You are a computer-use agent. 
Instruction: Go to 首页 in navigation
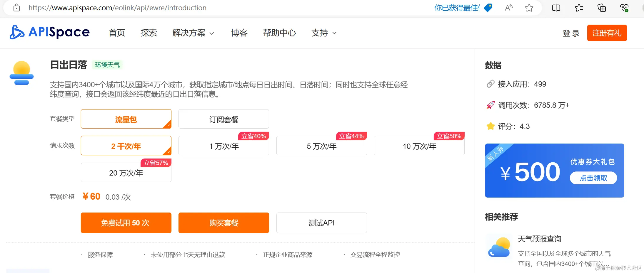[117, 33]
